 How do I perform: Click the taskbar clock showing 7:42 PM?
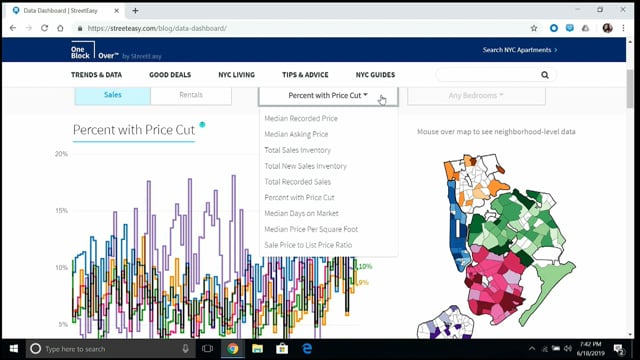[591, 349]
